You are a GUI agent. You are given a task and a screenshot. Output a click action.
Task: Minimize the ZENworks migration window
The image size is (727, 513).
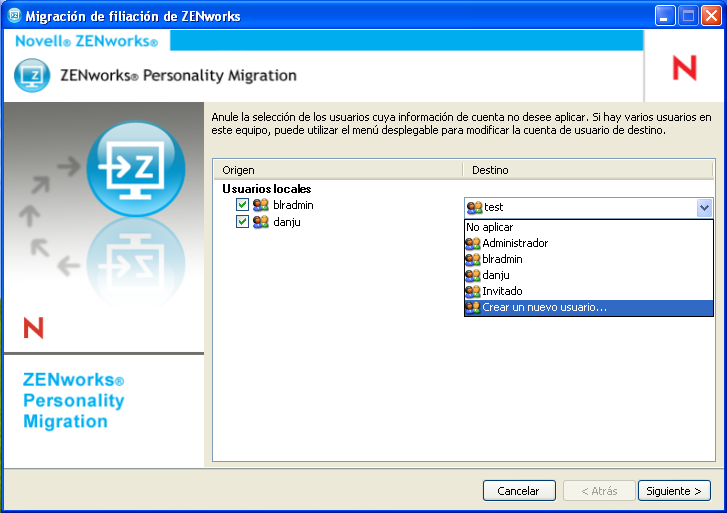[665, 16]
